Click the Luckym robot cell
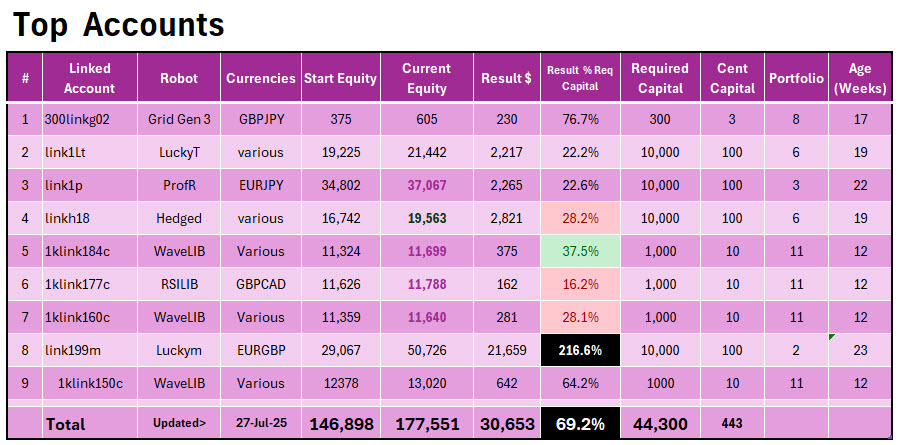Image resolution: width=900 pixels, height=445 pixels. click(x=179, y=351)
